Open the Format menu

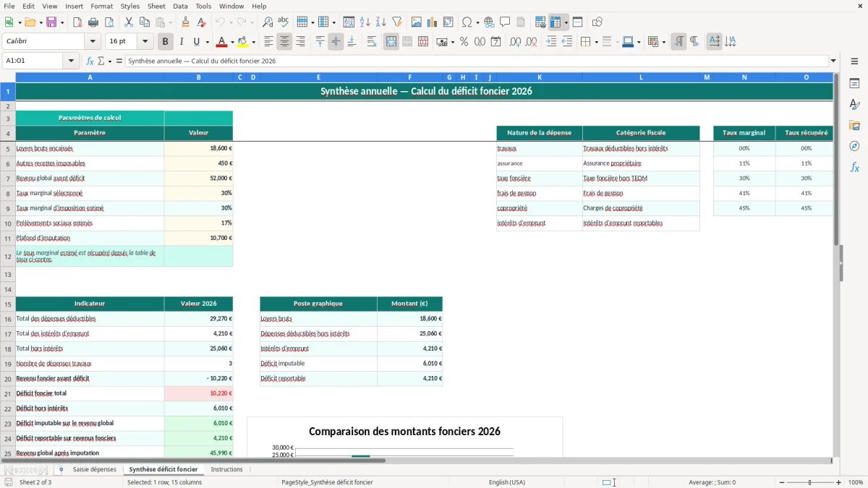[102, 6]
